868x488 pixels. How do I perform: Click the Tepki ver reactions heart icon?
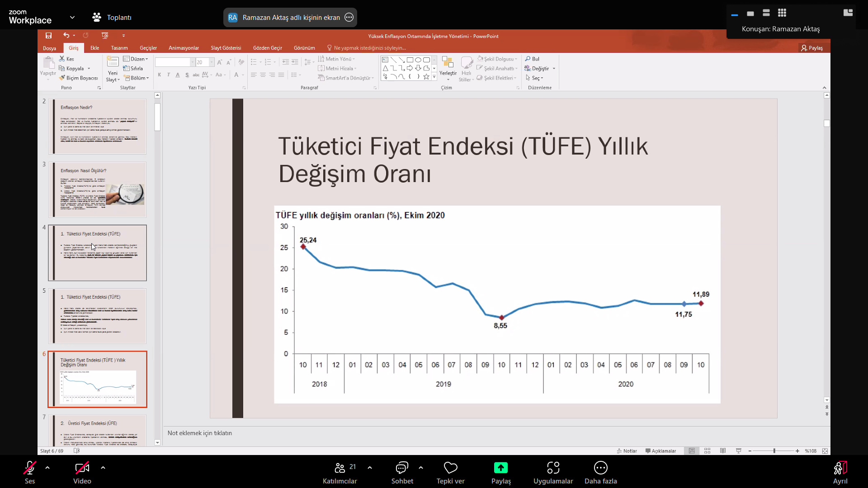[450, 468]
